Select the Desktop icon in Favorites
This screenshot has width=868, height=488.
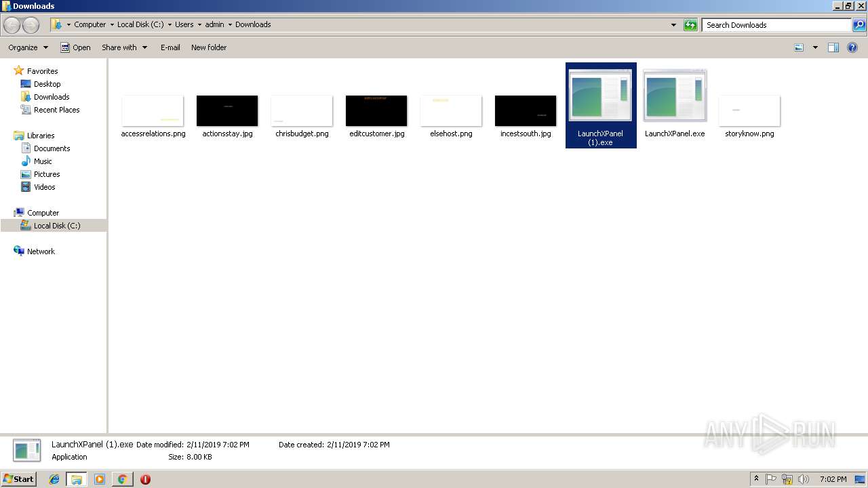coord(26,84)
